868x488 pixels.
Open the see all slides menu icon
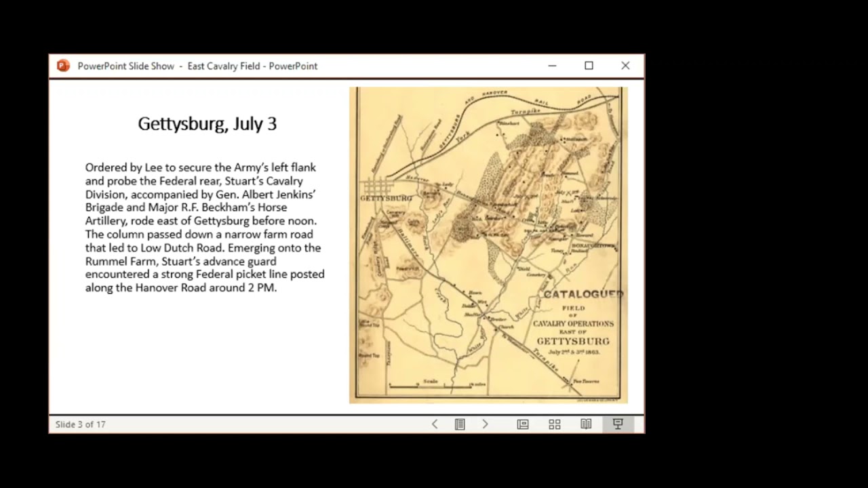tap(460, 424)
